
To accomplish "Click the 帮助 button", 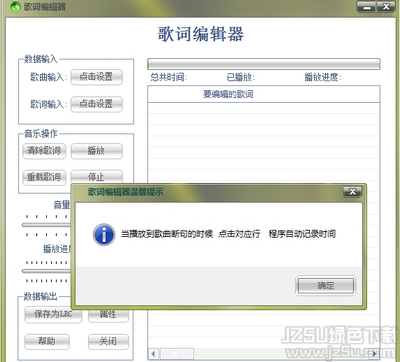I will pyautogui.click(x=47, y=341).
